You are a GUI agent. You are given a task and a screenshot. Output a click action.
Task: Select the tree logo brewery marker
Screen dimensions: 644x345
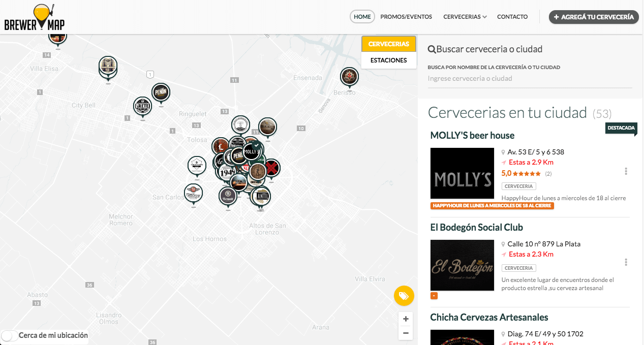coord(240,125)
